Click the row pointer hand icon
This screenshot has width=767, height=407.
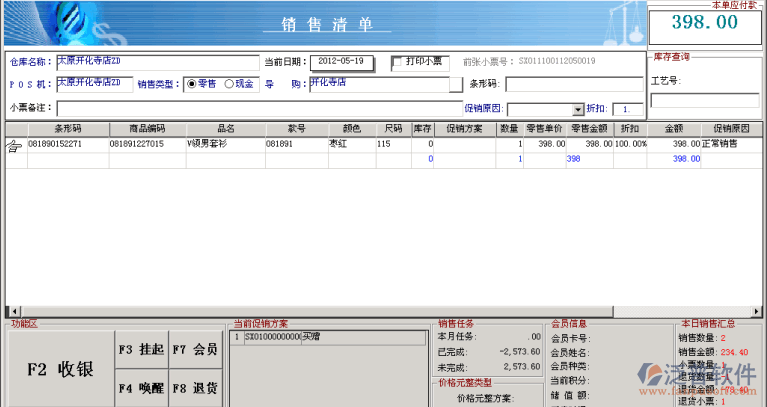[15, 146]
